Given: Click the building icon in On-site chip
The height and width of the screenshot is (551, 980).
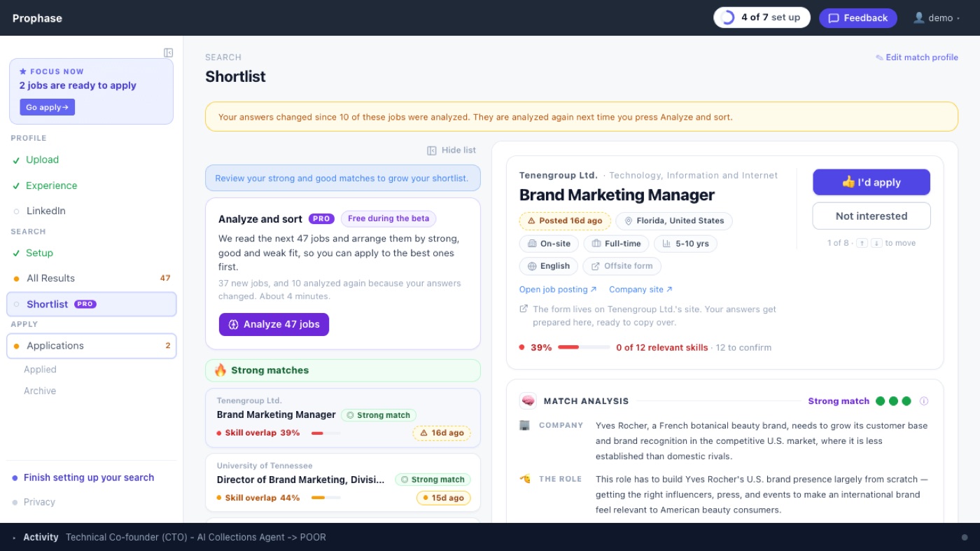Looking at the screenshot, I should click(x=532, y=244).
